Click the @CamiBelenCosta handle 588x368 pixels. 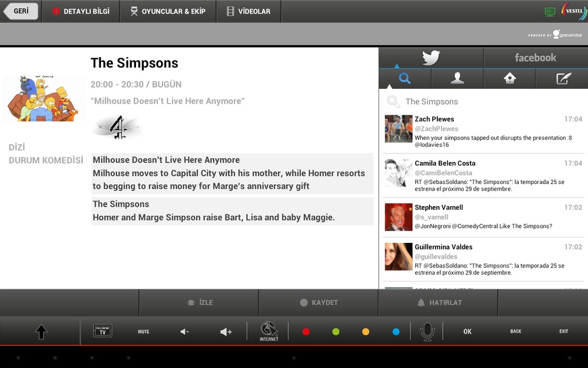pyautogui.click(x=443, y=173)
